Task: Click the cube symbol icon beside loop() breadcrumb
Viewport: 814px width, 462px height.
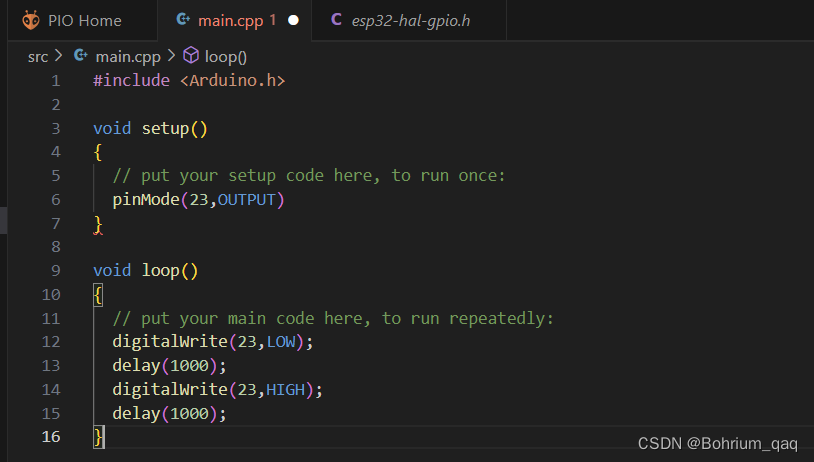Action: 191,56
